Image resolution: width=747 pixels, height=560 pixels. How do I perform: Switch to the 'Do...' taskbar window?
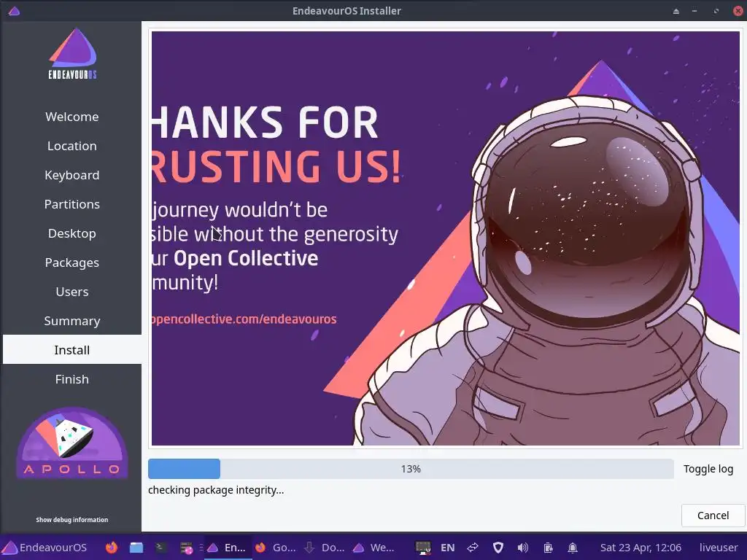[x=325, y=548]
